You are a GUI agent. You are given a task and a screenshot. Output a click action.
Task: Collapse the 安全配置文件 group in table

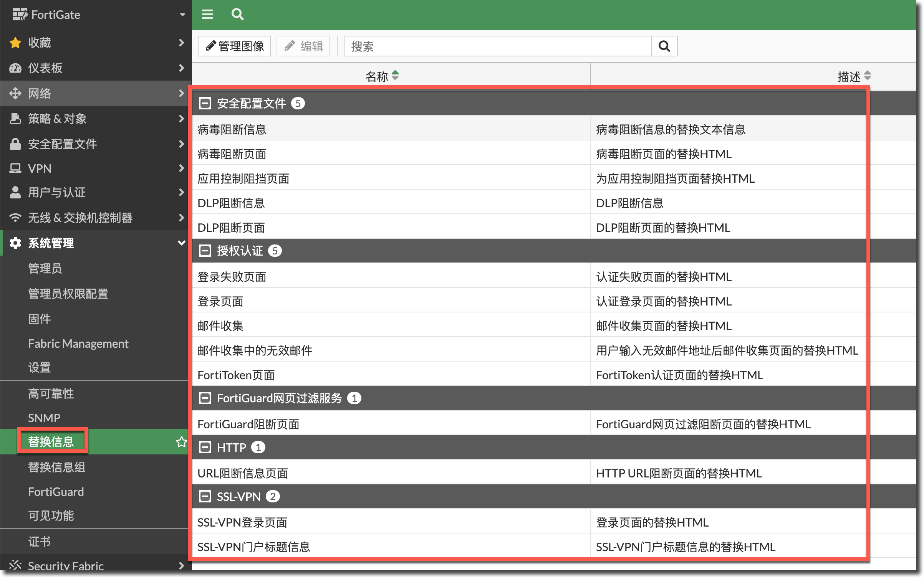pos(205,103)
